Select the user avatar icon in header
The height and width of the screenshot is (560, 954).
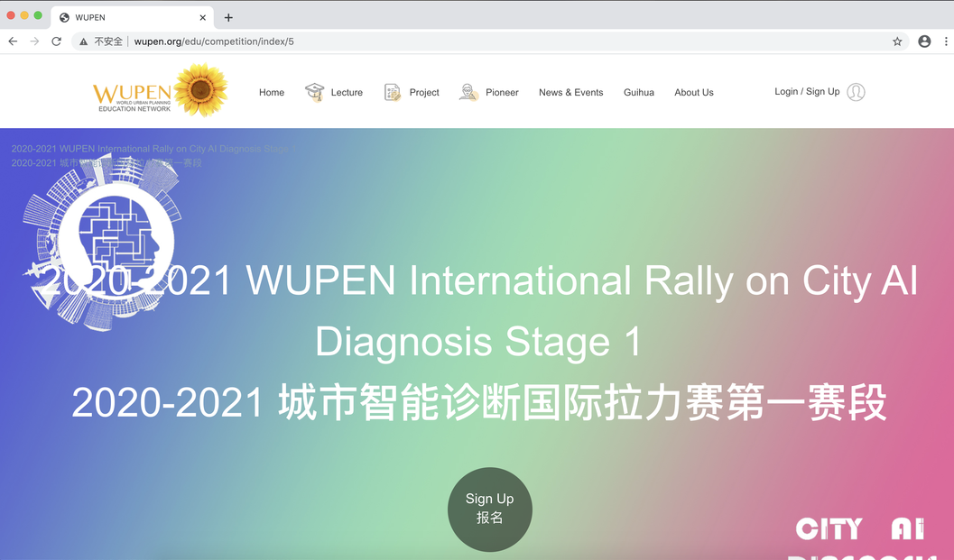point(856,92)
